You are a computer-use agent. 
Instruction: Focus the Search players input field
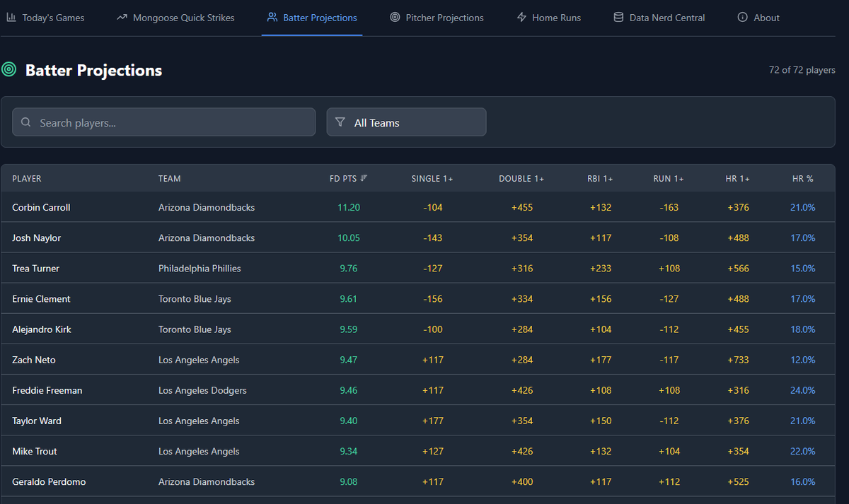coord(163,122)
